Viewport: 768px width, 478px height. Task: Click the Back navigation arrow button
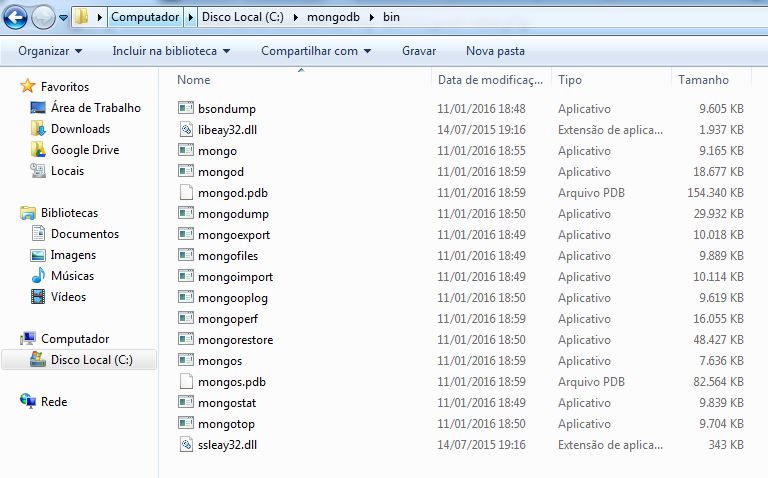[x=16, y=17]
